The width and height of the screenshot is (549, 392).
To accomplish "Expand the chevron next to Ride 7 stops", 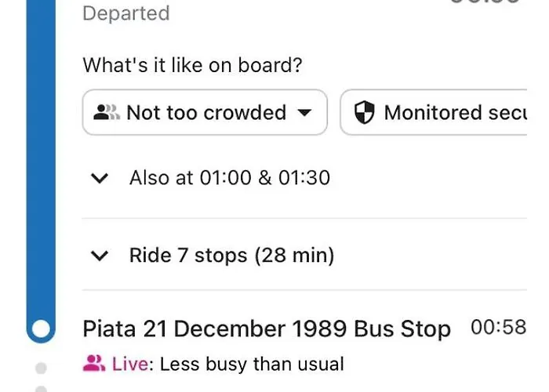I will pos(100,256).
